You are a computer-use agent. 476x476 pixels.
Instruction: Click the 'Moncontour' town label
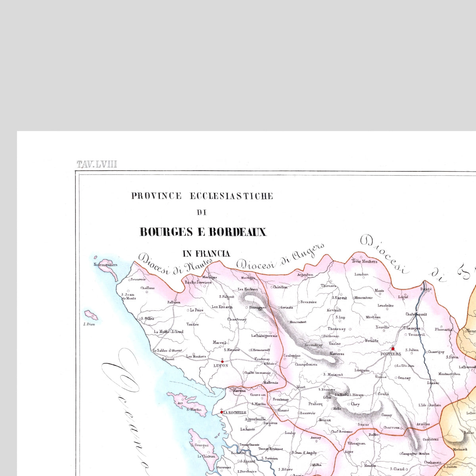(363, 297)
